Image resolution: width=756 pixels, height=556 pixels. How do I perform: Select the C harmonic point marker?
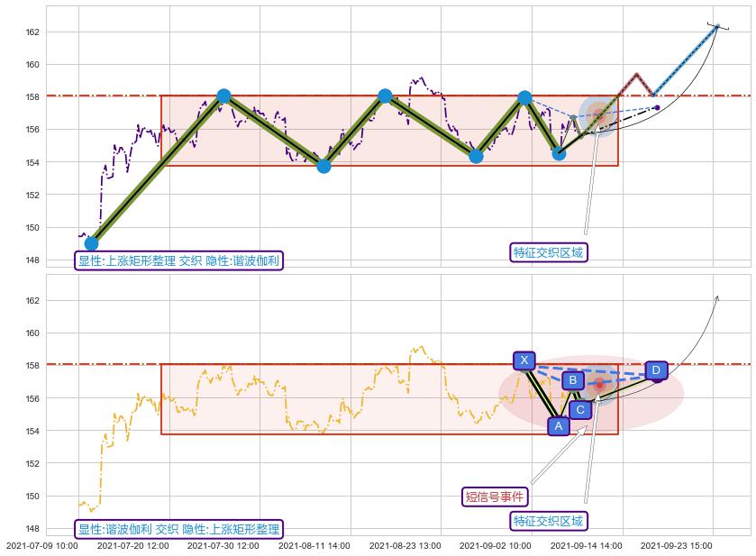580,411
